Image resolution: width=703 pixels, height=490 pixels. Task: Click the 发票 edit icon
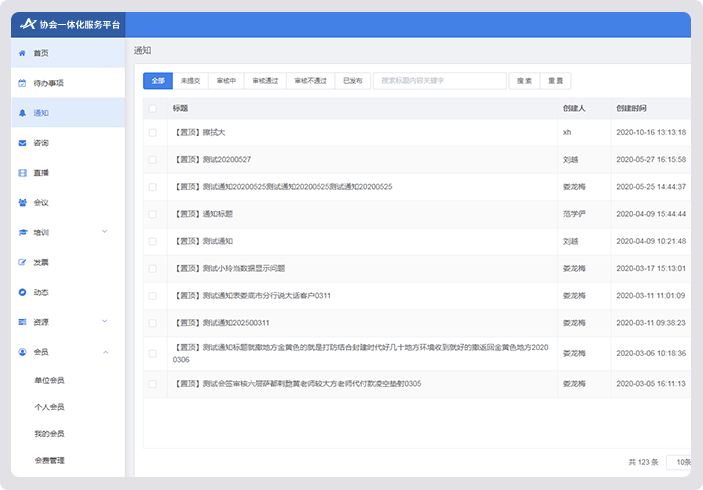[x=22, y=262]
